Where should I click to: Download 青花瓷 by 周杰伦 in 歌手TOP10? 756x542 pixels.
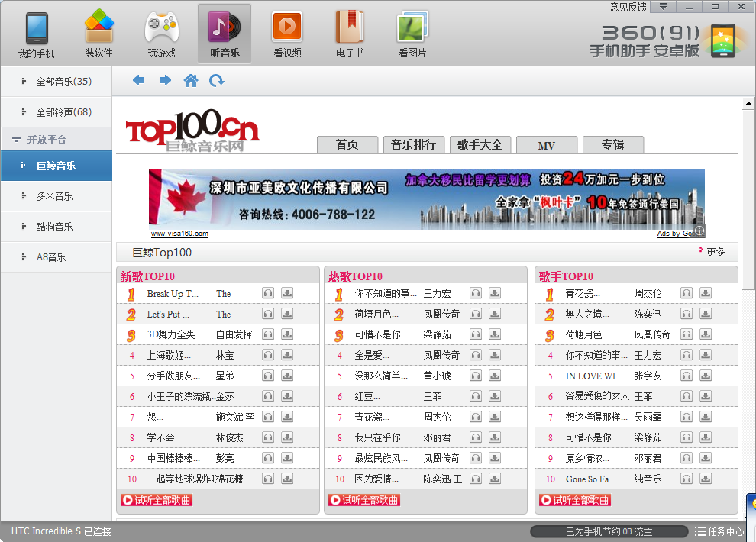pyautogui.click(x=706, y=293)
